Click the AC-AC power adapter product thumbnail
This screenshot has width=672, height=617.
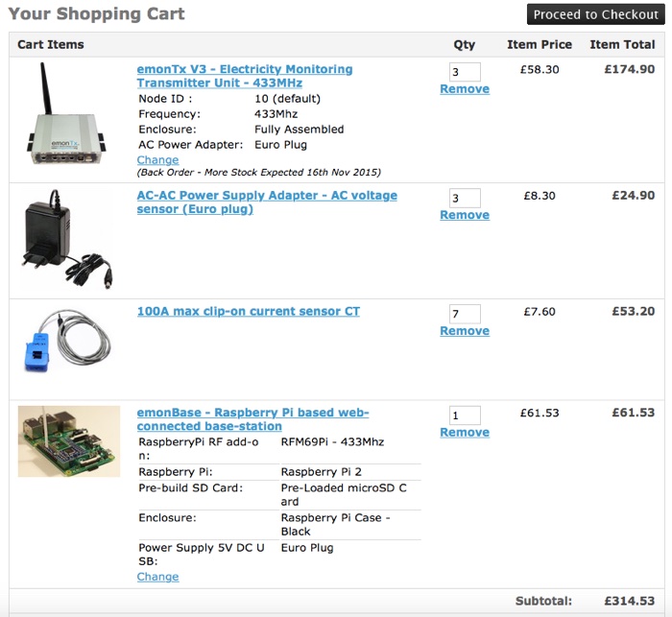coord(67,238)
